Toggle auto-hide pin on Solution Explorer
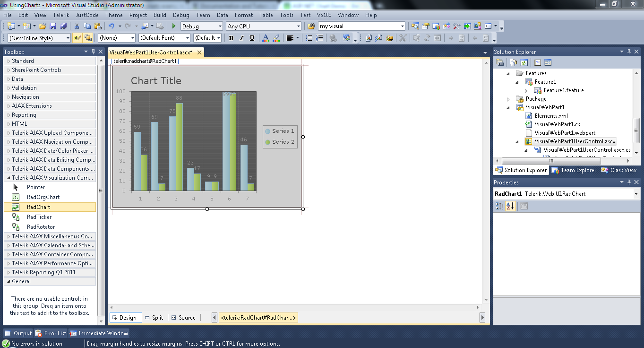644x348 pixels. pos(629,52)
